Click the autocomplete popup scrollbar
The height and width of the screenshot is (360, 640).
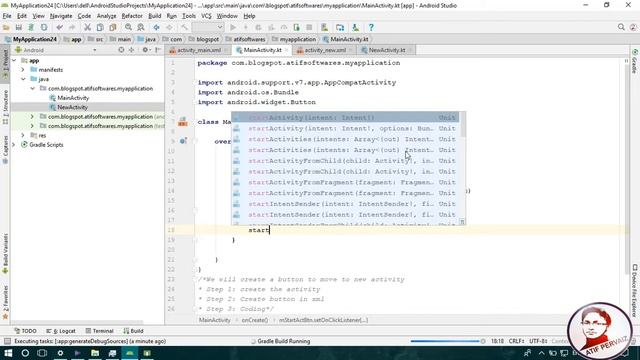[462, 125]
